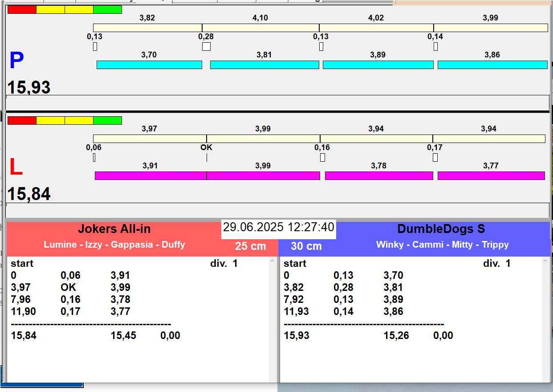Viewport: 553px width, 392px height.
Task: Click the 25 cm jump height label
Action: [250, 246]
